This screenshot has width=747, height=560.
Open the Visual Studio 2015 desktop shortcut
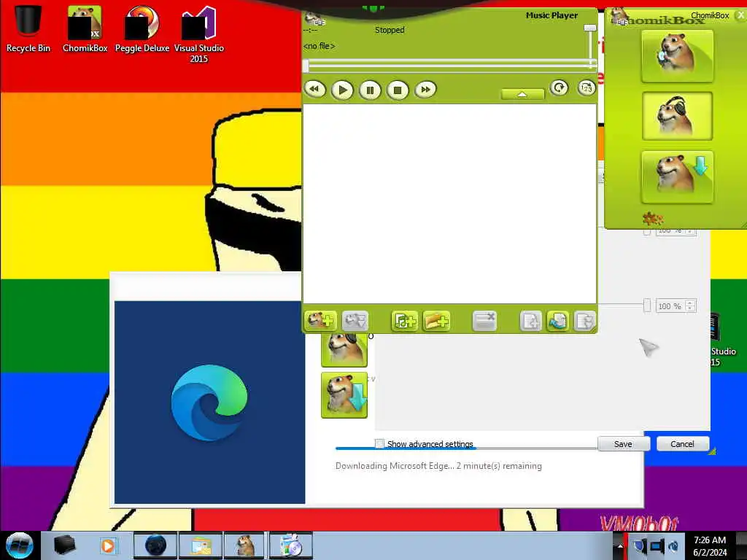[198, 34]
